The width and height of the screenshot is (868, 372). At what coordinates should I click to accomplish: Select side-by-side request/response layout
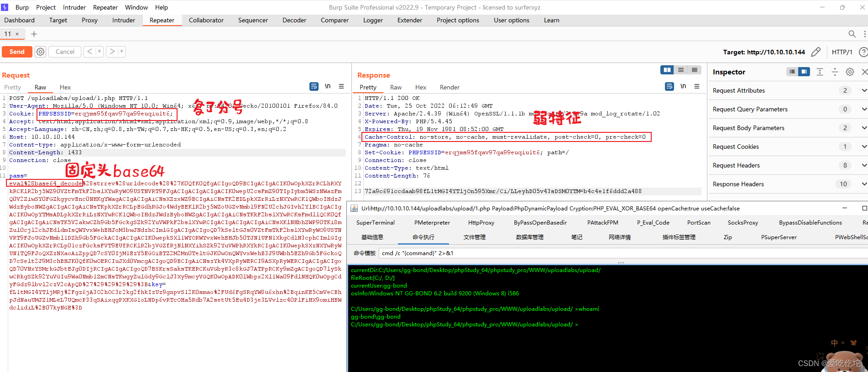pos(667,70)
